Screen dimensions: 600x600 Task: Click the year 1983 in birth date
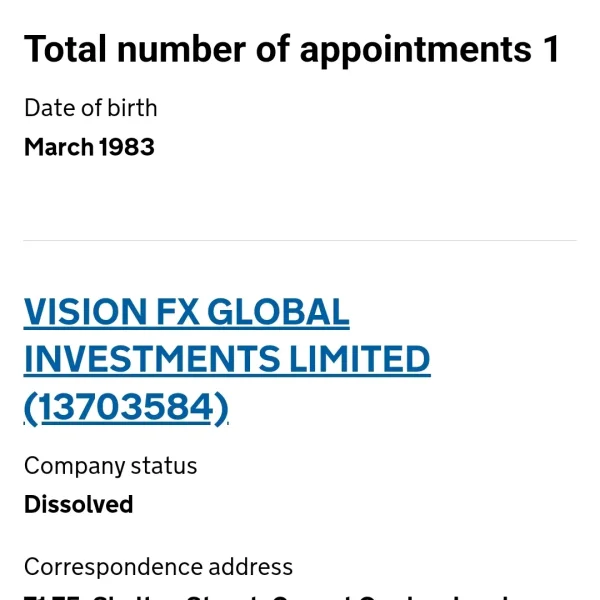coord(127,147)
